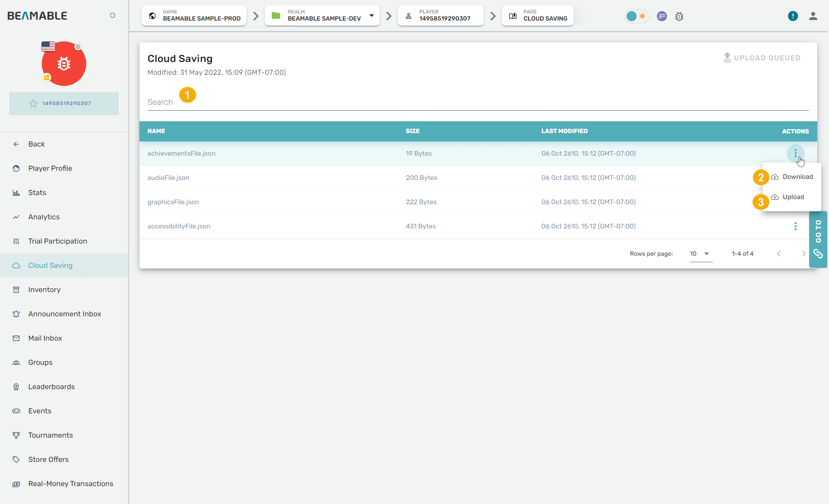Go to next page of results

804,254
